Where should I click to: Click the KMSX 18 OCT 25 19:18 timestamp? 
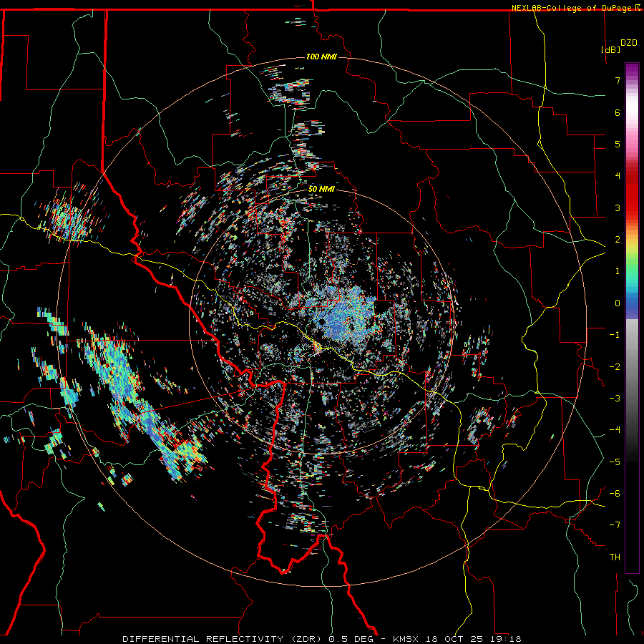[x=457, y=639]
